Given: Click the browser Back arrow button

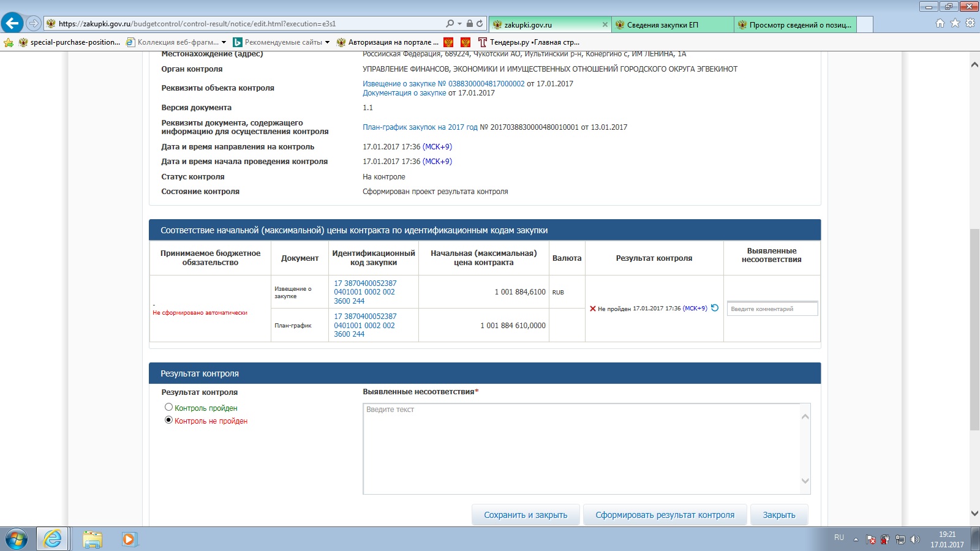Looking at the screenshot, I should click(12, 23).
